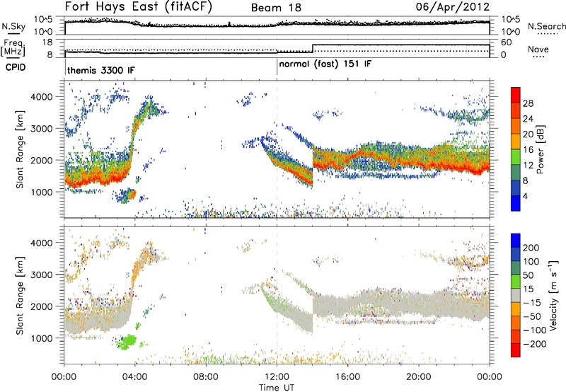Click the "Velocity [m s⁻¹]" color bar title
Image resolution: width=566 pixels, height=392 pixels.
[x=553, y=295]
